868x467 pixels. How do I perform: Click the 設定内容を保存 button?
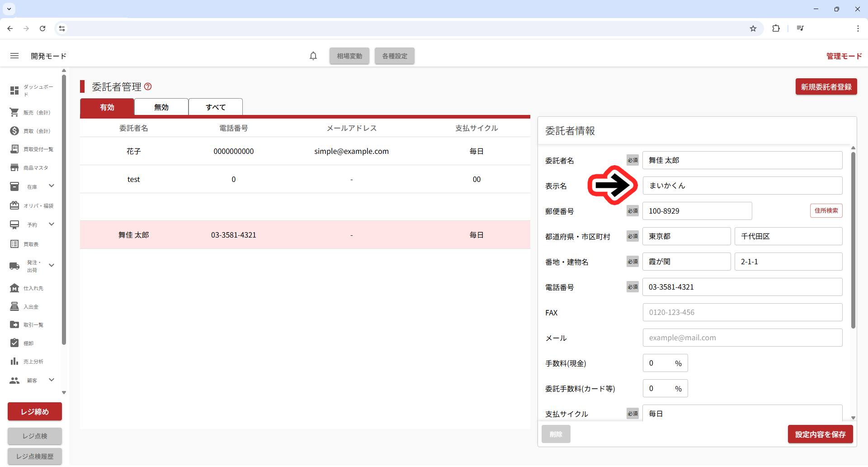pyautogui.click(x=820, y=434)
